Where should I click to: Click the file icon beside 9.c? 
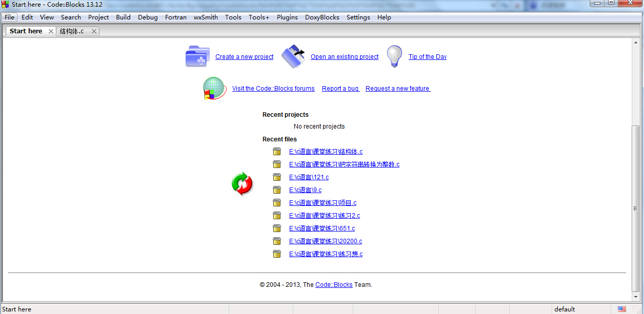point(277,190)
